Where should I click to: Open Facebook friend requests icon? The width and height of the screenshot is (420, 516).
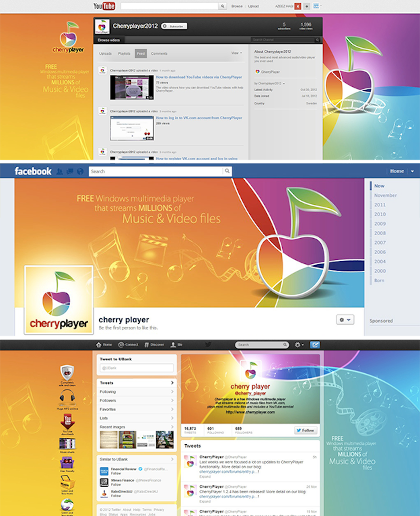(60, 172)
